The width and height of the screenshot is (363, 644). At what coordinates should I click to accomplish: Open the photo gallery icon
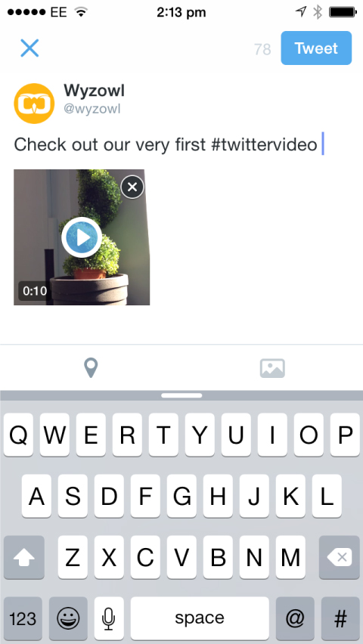(x=272, y=368)
